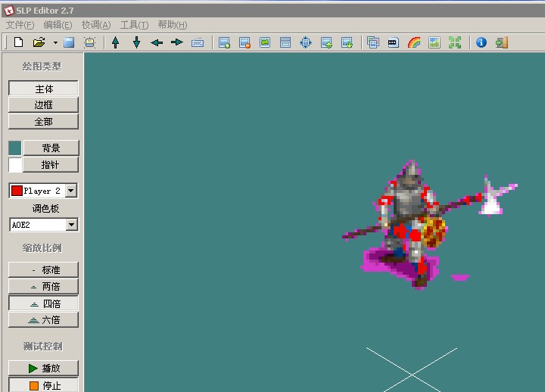Click the landscape picture icon

coord(434,42)
